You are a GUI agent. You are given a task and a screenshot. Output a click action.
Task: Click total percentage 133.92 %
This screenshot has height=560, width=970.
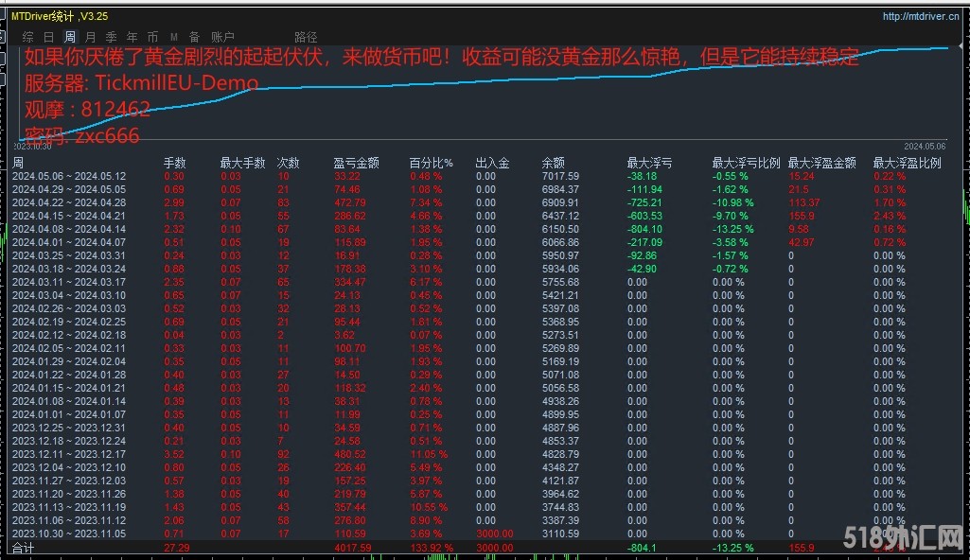tap(432, 548)
